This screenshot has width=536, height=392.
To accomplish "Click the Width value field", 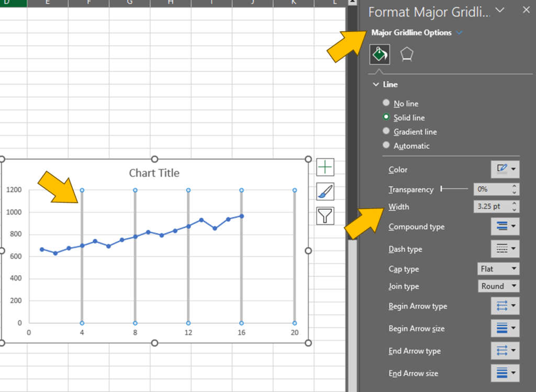I will 491,207.
